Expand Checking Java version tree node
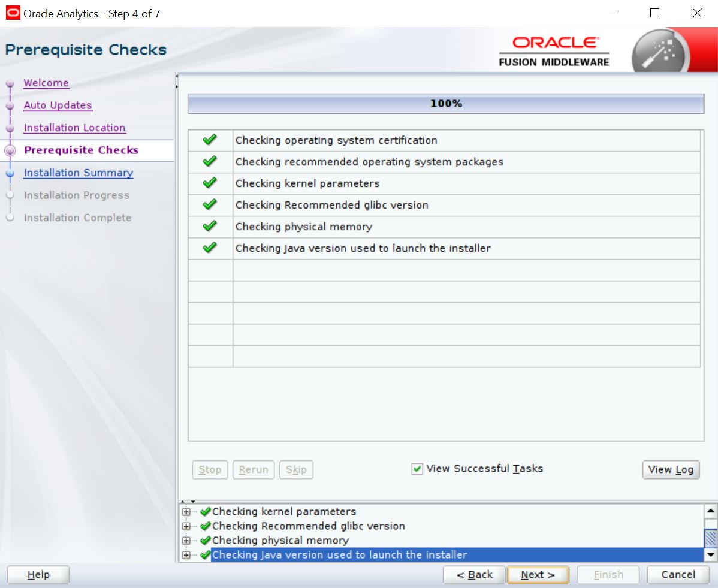Viewport: 718px width, 588px height. click(186, 555)
